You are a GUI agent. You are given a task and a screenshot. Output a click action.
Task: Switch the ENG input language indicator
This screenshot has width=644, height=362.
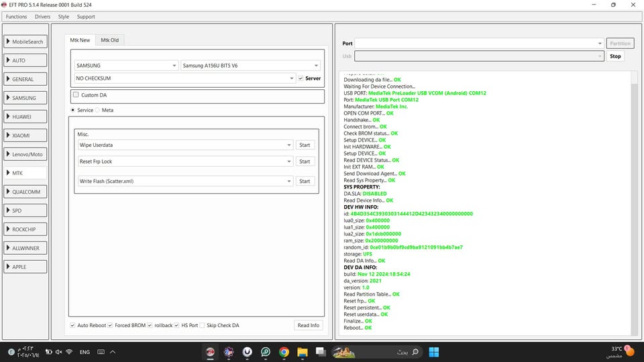click(x=85, y=352)
